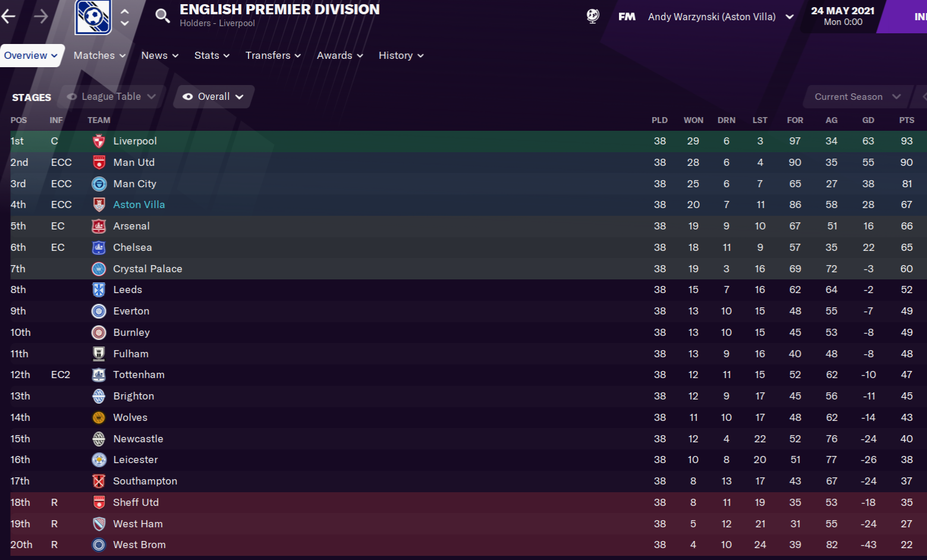The width and height of the screenshot is (927, 560).
Task: Click the Liverpool club crest
Action: 99,141
